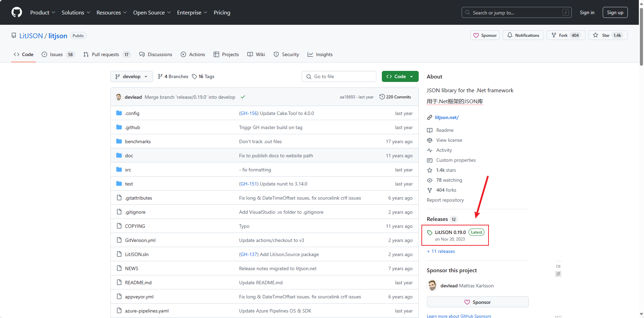Viewport: 644px width, 318px height.
Task: Click the GitHub logo icon
Action: pos(17,12)
